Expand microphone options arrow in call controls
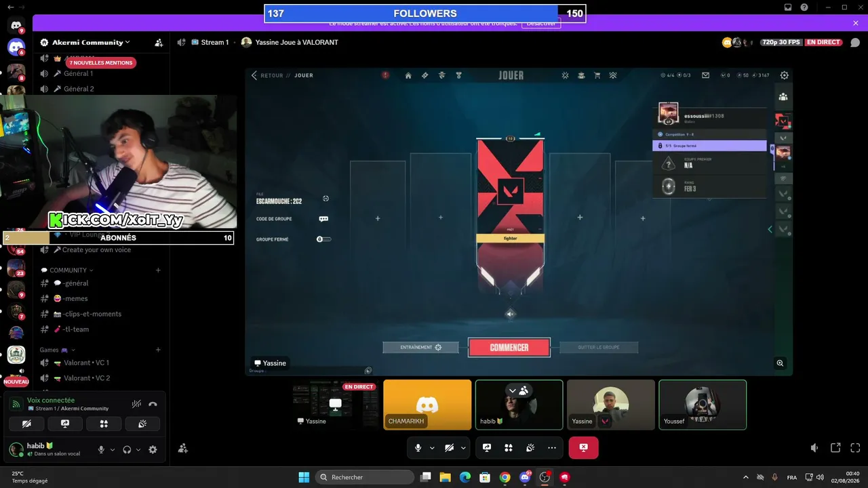Image resolution: width=868 pixels, height=488 pixels. (x=432, y=448)
